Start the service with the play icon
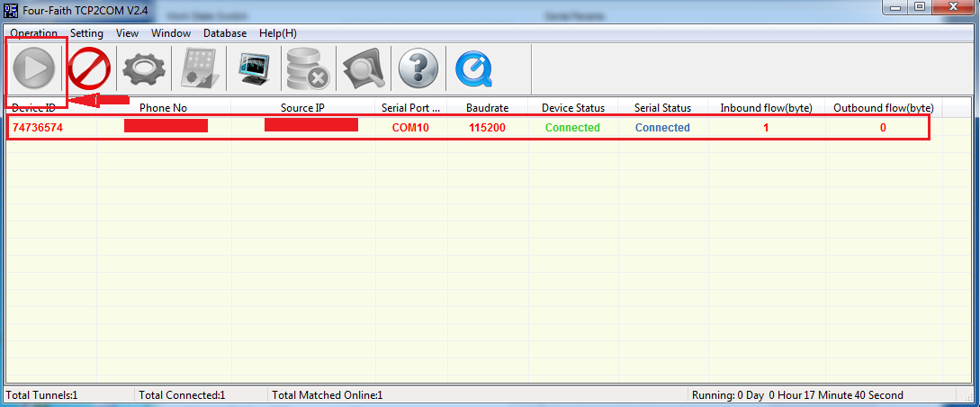 point(34,68)
